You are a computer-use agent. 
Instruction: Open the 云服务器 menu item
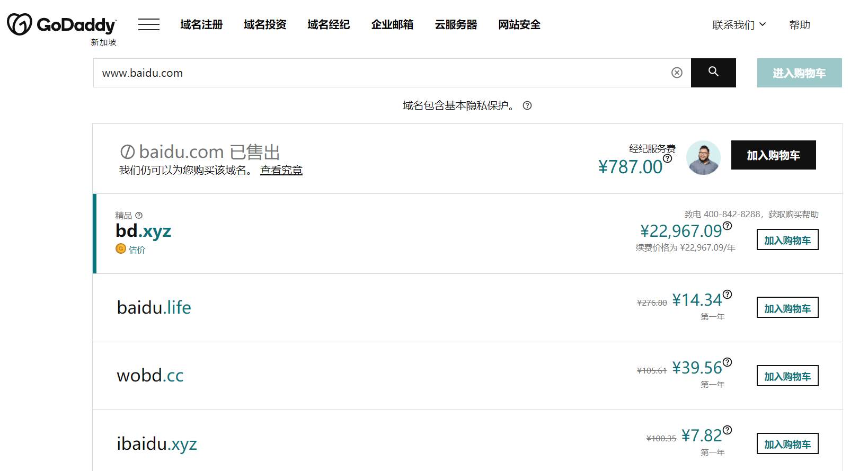pos(456,25)
